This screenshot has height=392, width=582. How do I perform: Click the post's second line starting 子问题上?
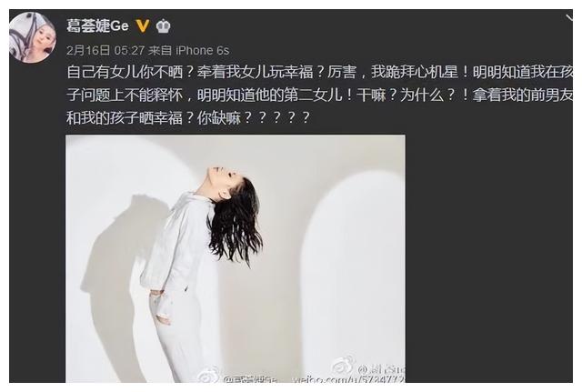pyautogui.click(x=319, y=95)
